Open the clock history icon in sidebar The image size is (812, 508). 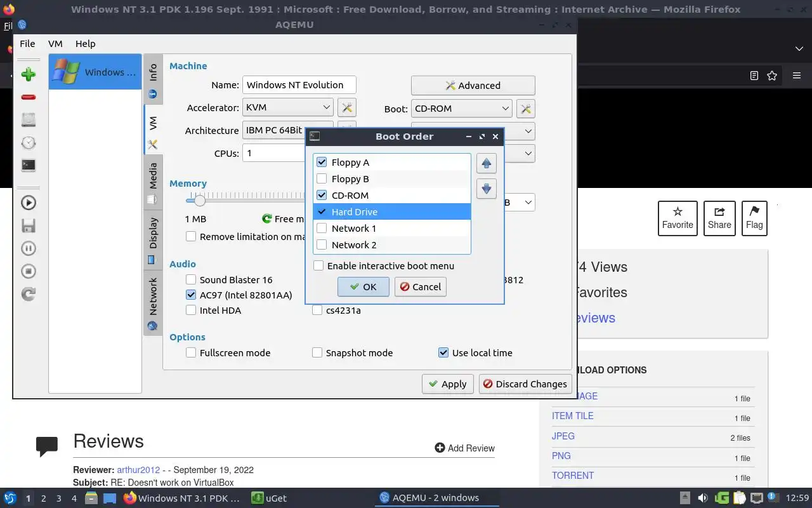tap(29, 142)
